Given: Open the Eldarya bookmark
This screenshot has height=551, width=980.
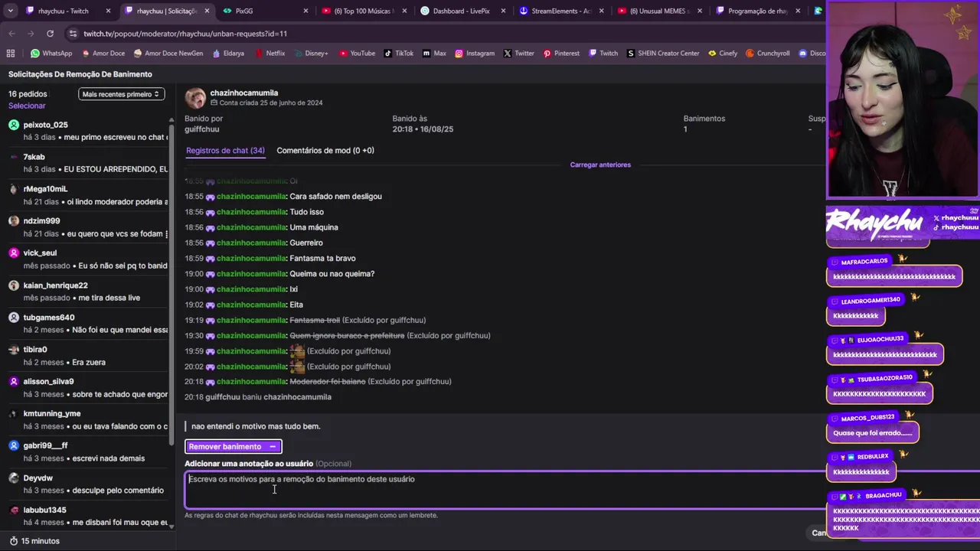Looking at the screenshot, I should (x=227, y=54).
